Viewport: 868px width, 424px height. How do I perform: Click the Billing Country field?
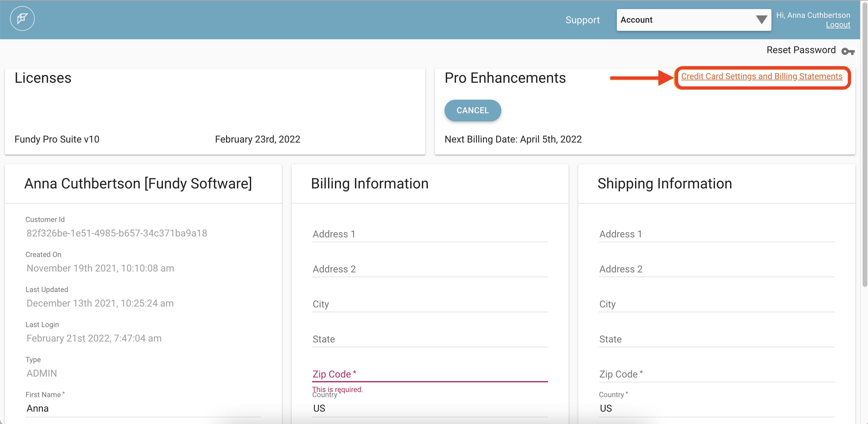pos(430,408)
